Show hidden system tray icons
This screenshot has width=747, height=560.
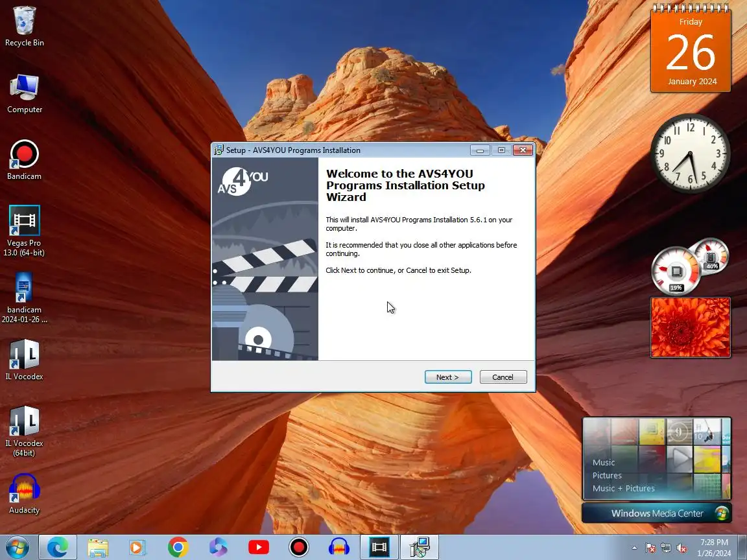(634, 548)
